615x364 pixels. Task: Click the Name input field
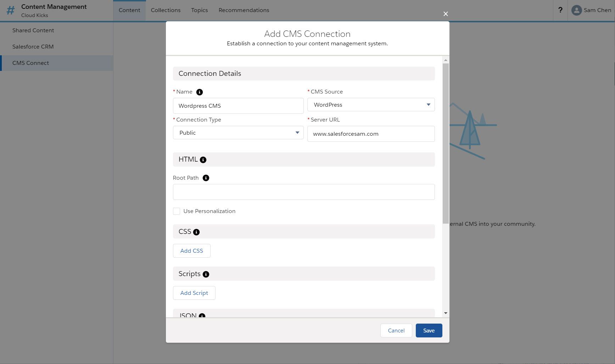pos(238,106)
